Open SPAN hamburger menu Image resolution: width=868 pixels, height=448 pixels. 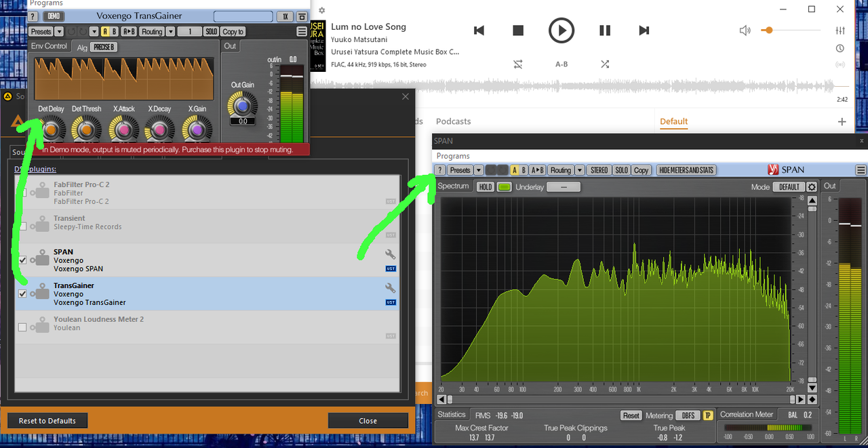[x=861, y=170]
